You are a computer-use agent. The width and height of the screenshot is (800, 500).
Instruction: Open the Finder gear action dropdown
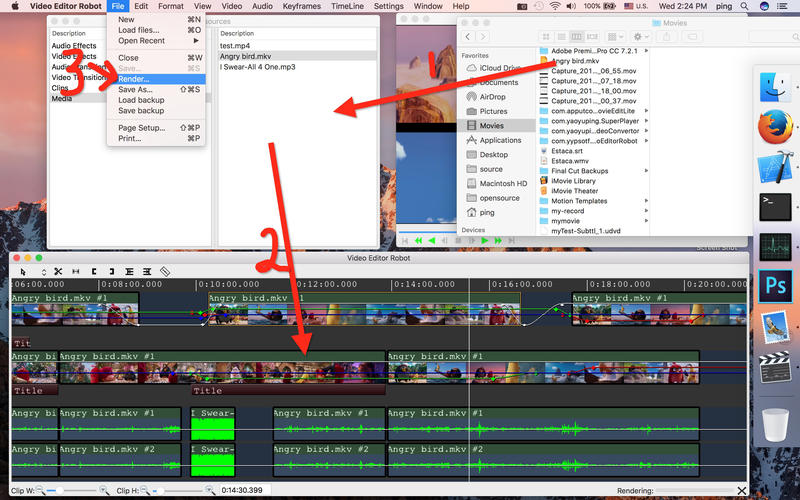coord(641,37)
